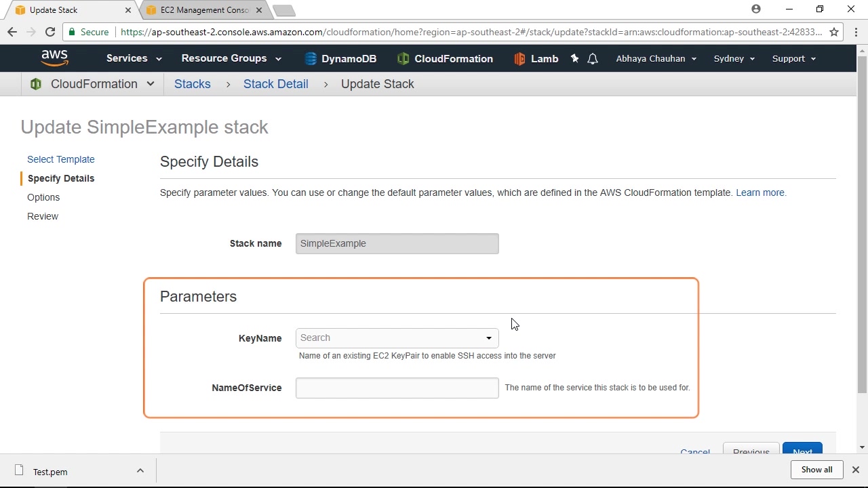Focus the NameOfService text field
The height and width of the screenshot is (488, 868).
397,388
